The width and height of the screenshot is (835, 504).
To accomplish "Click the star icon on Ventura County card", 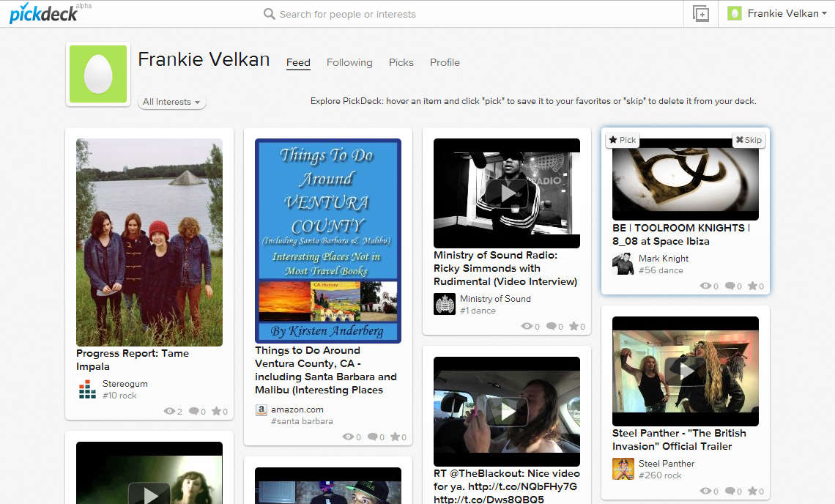I will point(395,437).
